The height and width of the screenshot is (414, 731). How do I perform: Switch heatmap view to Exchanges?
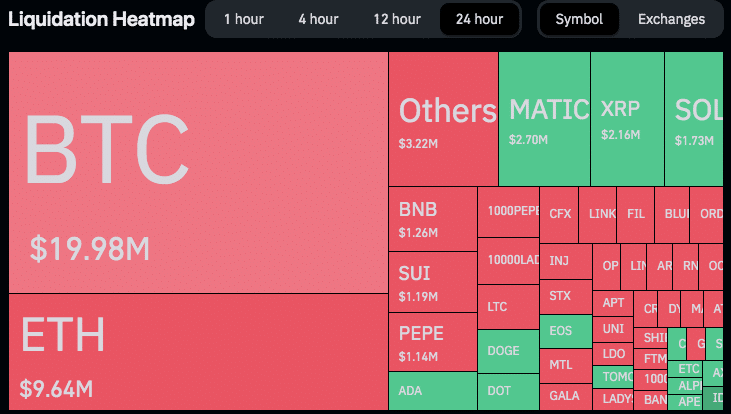[x=671, y=19]
